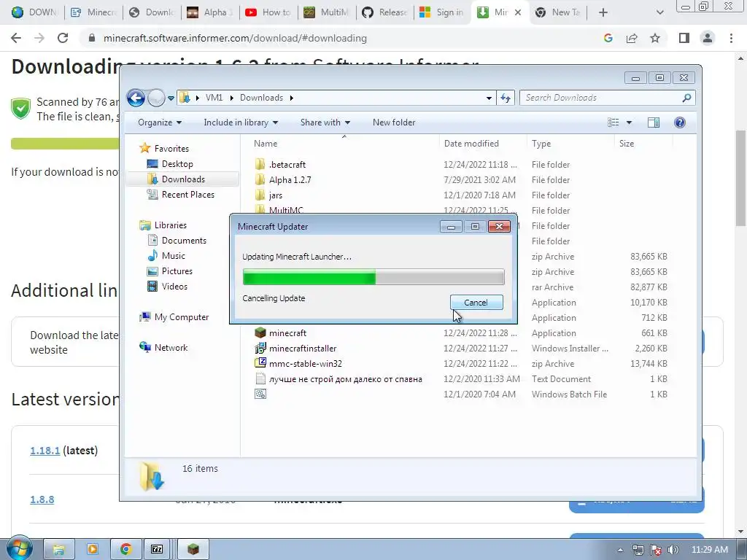
Task: Open version 1.8.8 link
Action: [x=42, y=499]
